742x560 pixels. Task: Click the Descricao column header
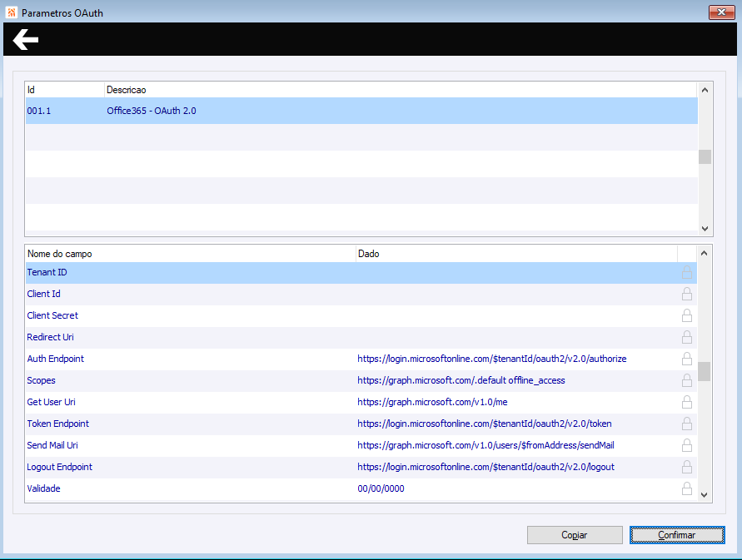click(401, 90)
